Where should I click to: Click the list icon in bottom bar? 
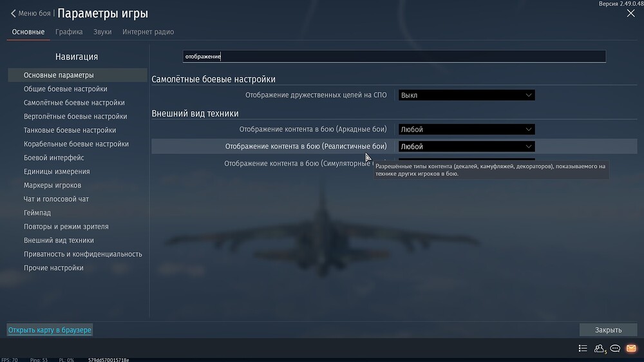(x=583, y=348)
